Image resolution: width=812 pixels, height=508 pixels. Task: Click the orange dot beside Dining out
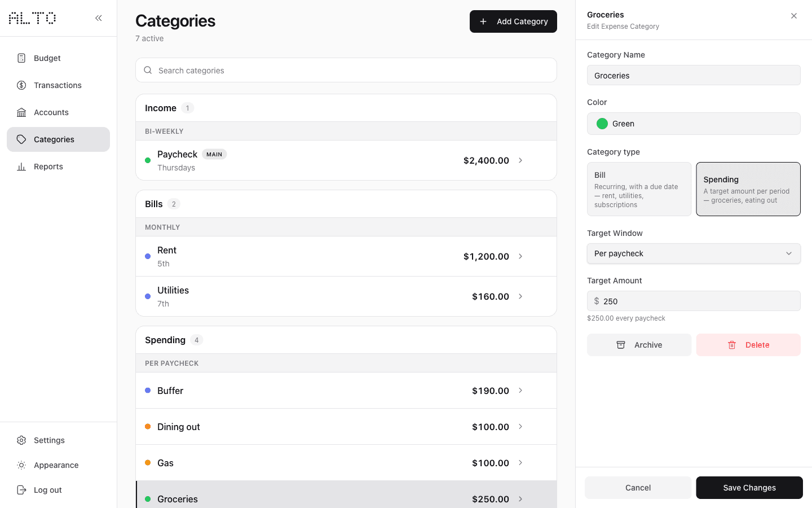(148, 427)
